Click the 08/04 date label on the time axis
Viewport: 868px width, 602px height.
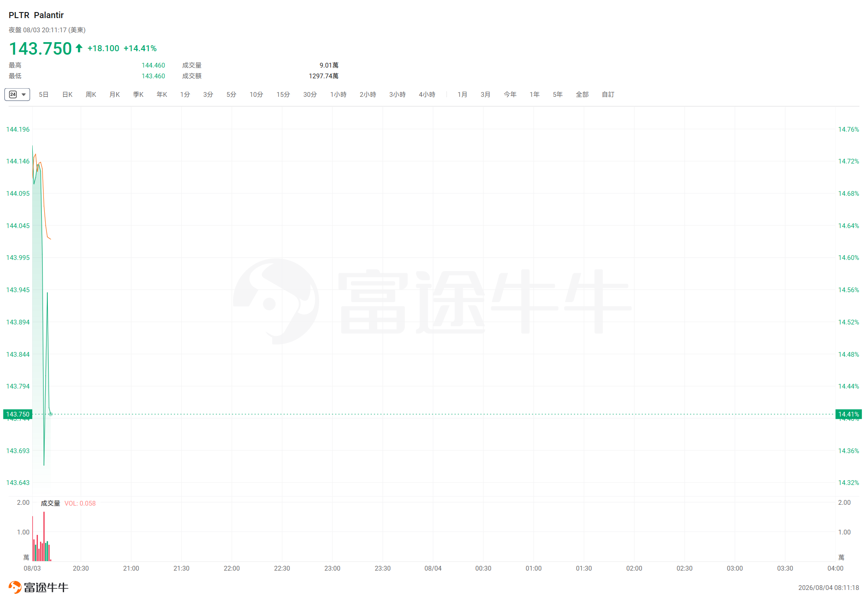pyautogui.click(x=433, y=568)
